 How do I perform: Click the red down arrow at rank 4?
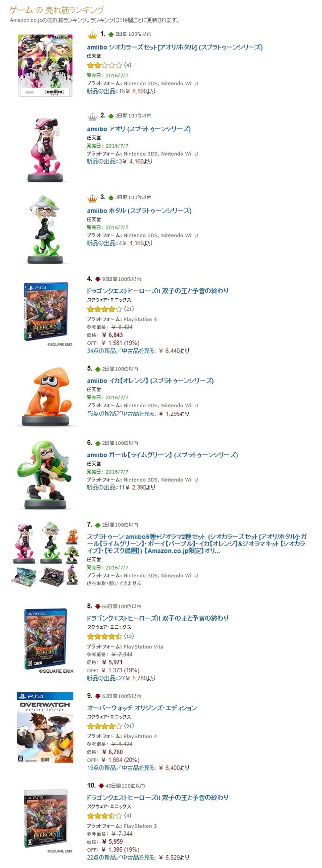(x=98, y=279)
